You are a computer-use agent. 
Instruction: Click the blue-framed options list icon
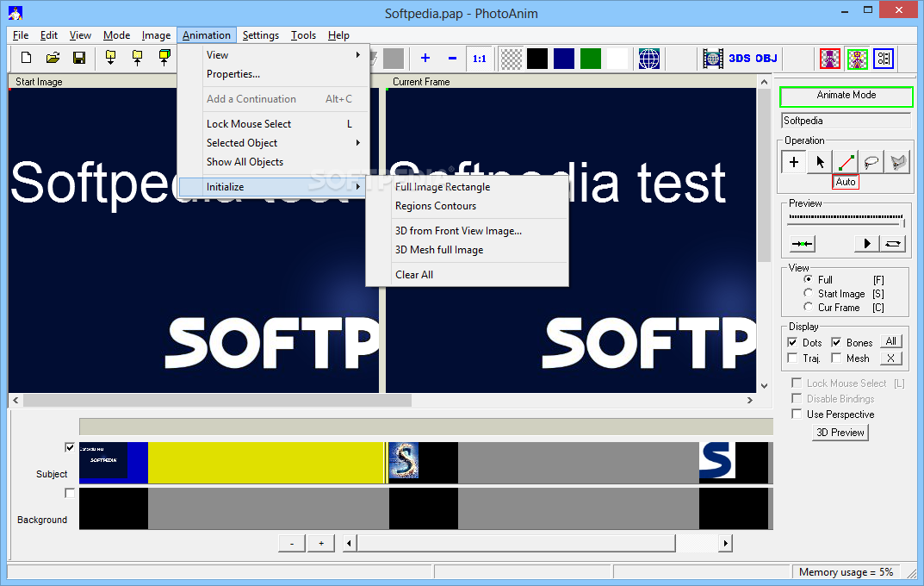(884, 59)
